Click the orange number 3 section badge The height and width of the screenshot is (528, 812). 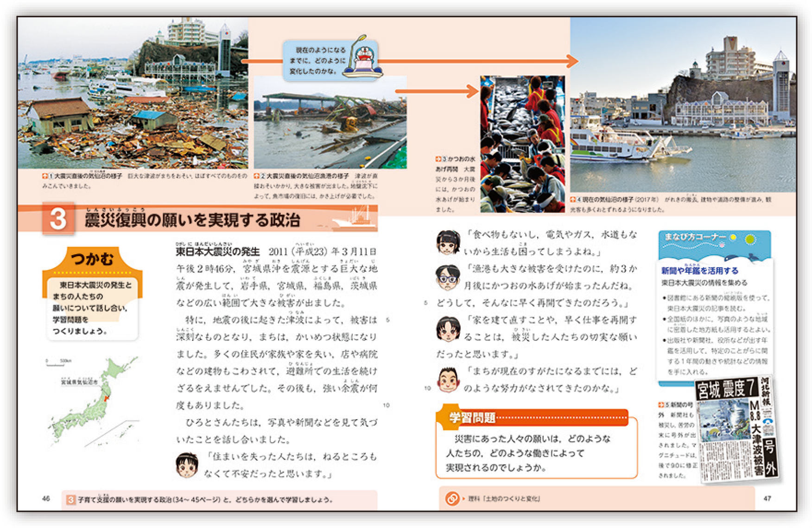[58, 219]
